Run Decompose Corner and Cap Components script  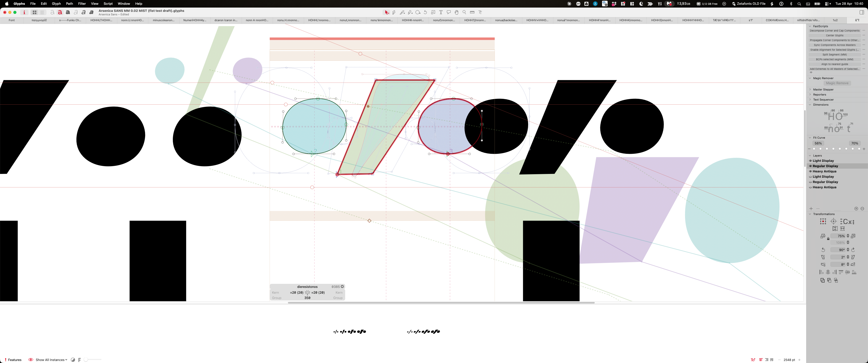tap(835, 31)
